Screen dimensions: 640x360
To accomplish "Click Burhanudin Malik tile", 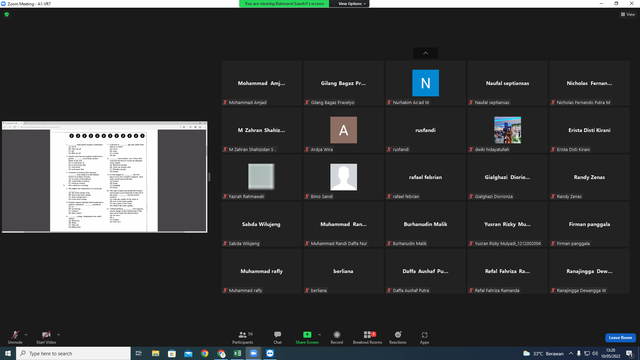I will [425, 224].
